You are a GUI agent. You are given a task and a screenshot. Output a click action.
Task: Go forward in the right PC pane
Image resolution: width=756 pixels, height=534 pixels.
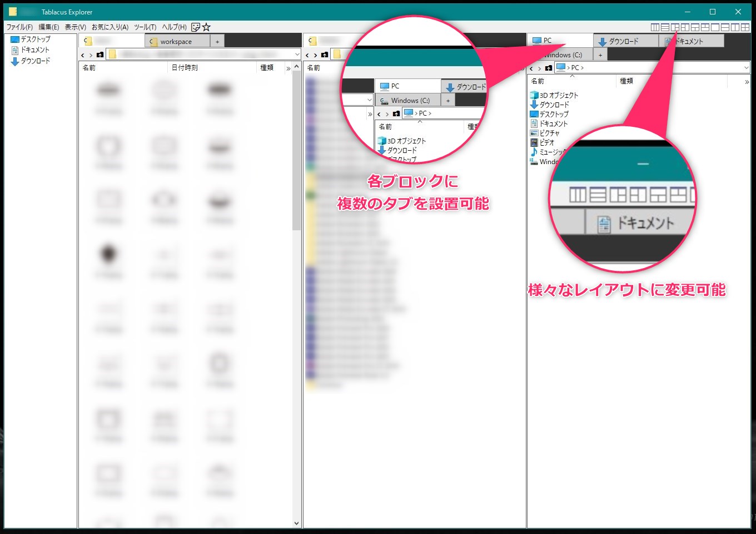539,68
